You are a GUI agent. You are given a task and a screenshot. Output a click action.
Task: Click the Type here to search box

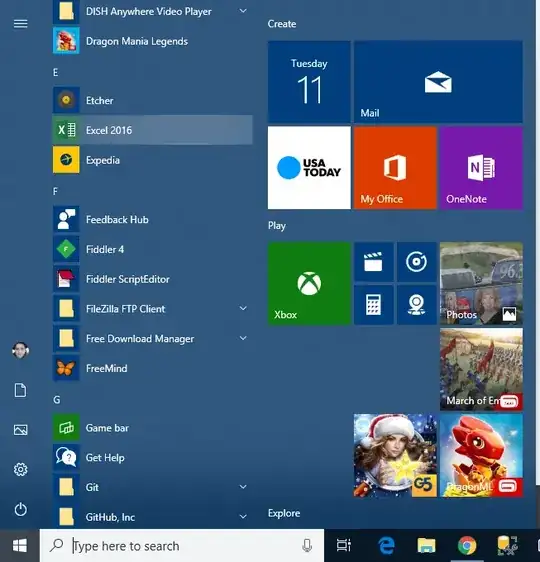pyautogui.click(x=182, y=546)
